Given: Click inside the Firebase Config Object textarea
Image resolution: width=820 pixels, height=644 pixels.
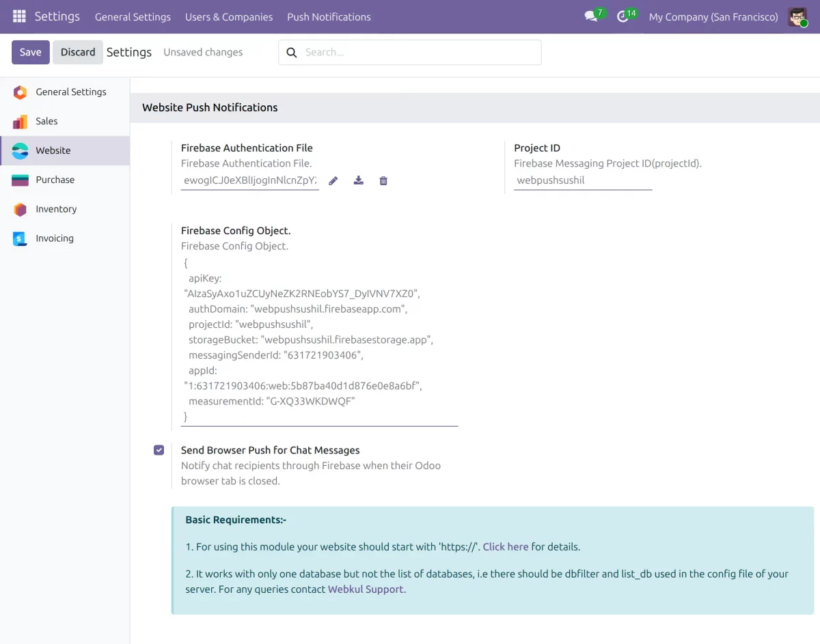Looking at the screenshot, I should [x=319, y=340].
